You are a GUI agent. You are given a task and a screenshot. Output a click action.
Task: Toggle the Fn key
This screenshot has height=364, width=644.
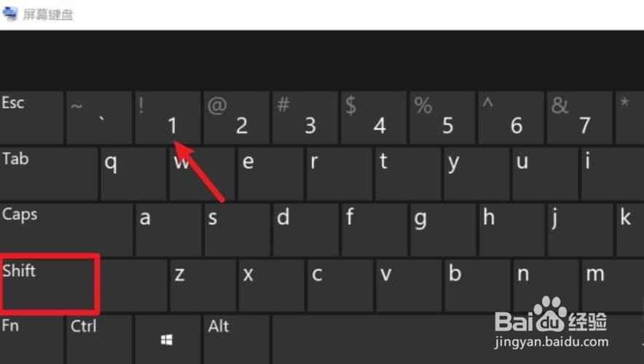point(31,340)
